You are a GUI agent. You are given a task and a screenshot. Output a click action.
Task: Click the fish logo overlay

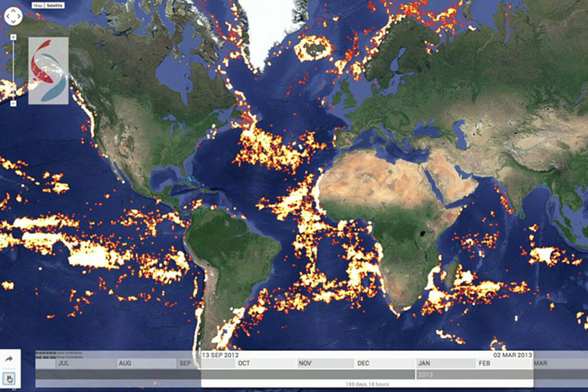tap(48, 71)
